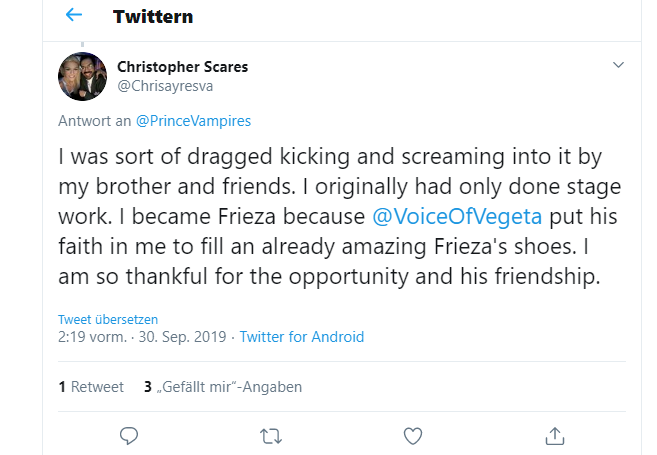The image size is (657, 455).
Task: Open the 2:19 vorm. timestamp
Action: click(x=92, y=337)
